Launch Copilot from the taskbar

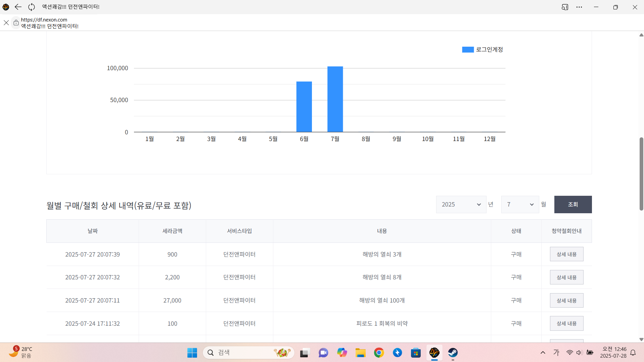[342, 353]
